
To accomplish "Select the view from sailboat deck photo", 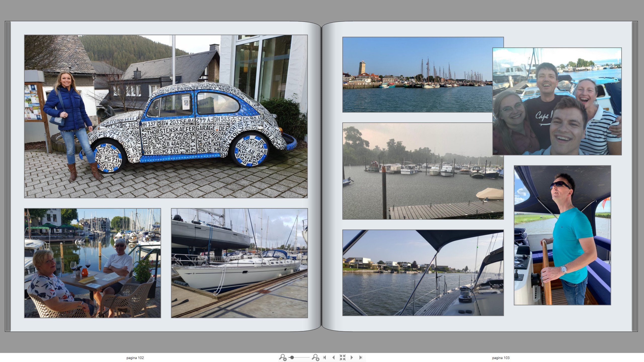I will (423, 273).
